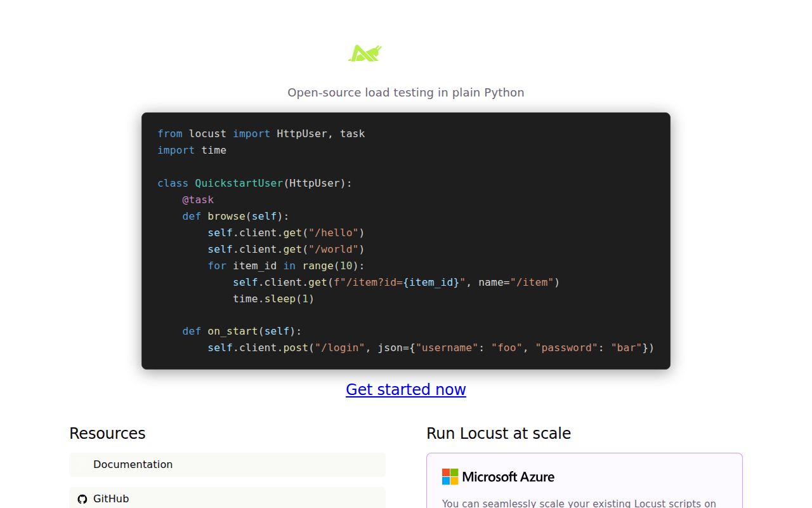Click the GitHub octocat icon
The width and height of the screenshot is (812, 508).
click(x=82, y=499)
